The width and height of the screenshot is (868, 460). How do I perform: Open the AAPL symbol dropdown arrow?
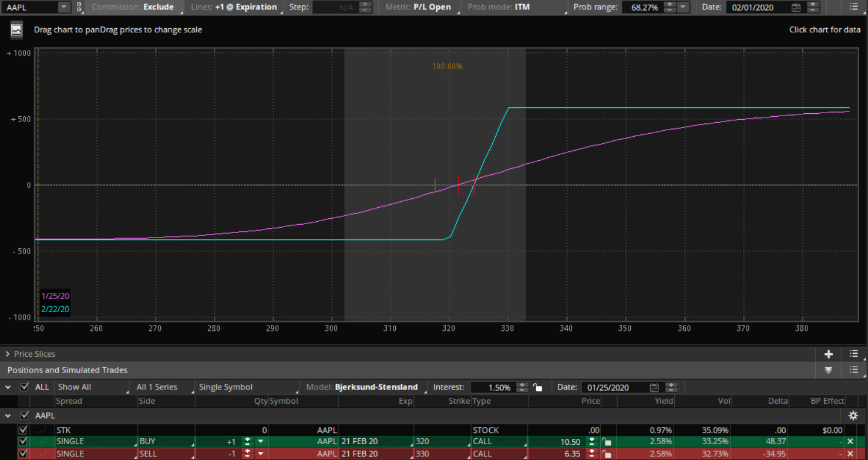(x=64, y=7)
